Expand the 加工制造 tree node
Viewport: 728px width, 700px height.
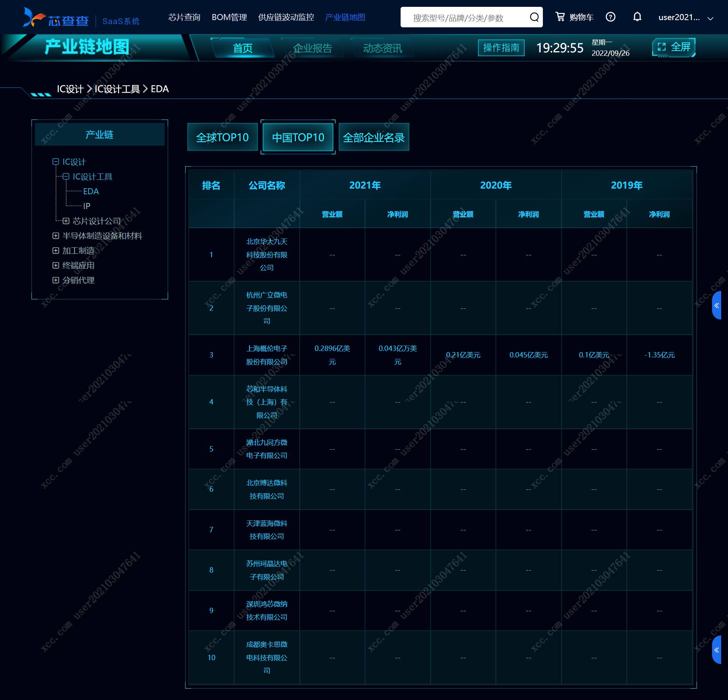(56, 250)
